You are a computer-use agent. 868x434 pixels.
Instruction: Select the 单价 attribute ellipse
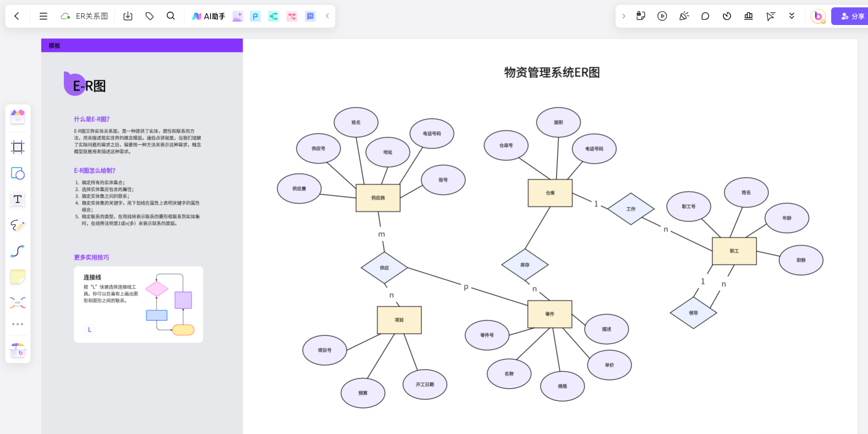pyautogui.click(x=609, y=365)
